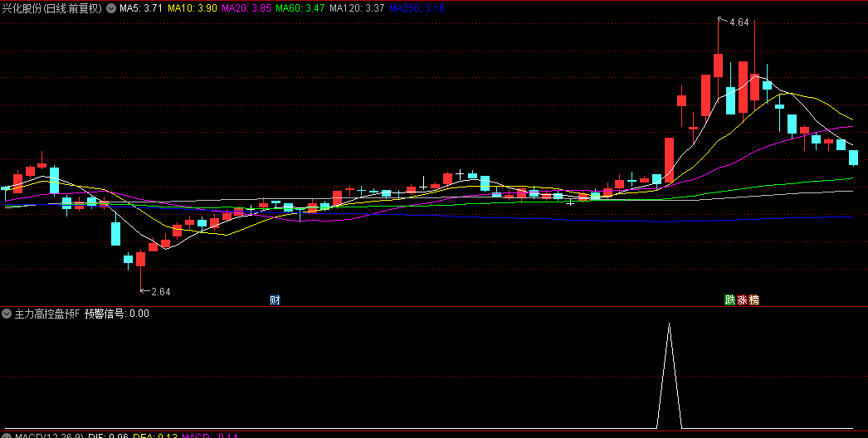
Task: Click the dark red 涨 marker icon
Action: point(742,300)
